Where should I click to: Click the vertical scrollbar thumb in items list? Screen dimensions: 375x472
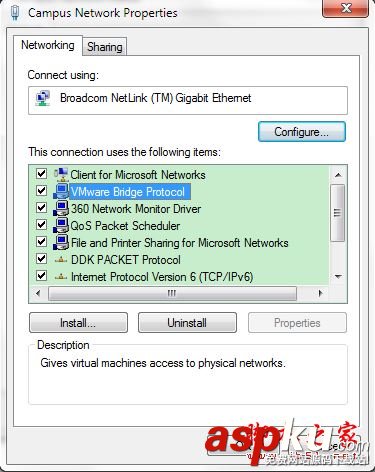338,212
